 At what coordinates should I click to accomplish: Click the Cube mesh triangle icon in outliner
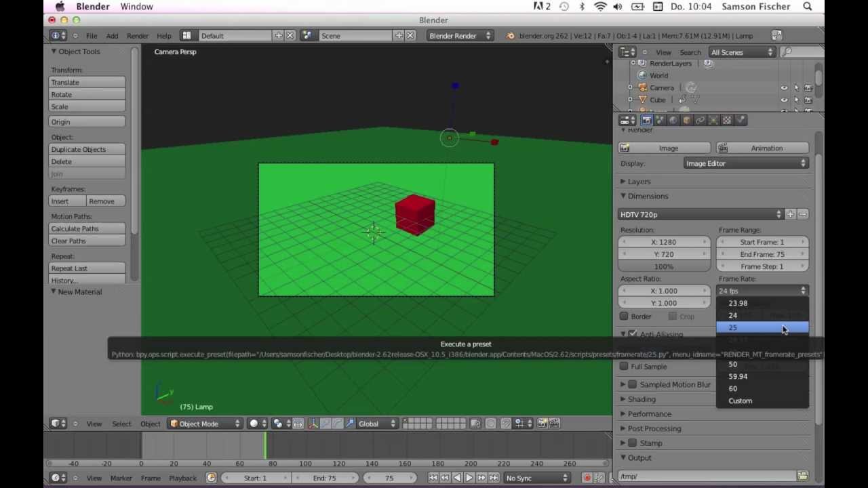point(643,100)
